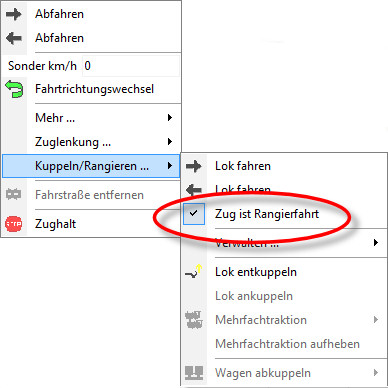The image size is (388, 388).
Task: Click the Mehrfachtraktion locomotives icon
Action: point(194,320)
